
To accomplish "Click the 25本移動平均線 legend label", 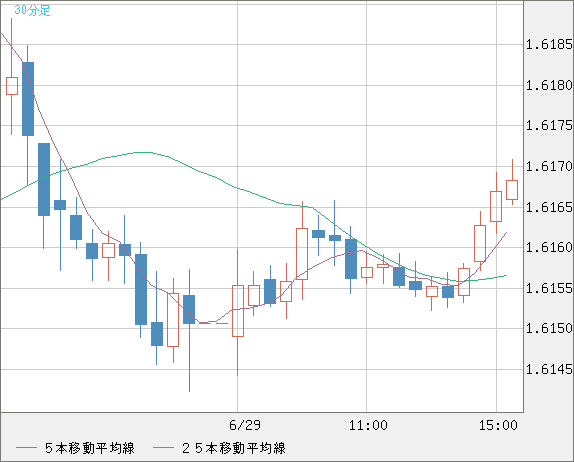I will coord(234,448).
